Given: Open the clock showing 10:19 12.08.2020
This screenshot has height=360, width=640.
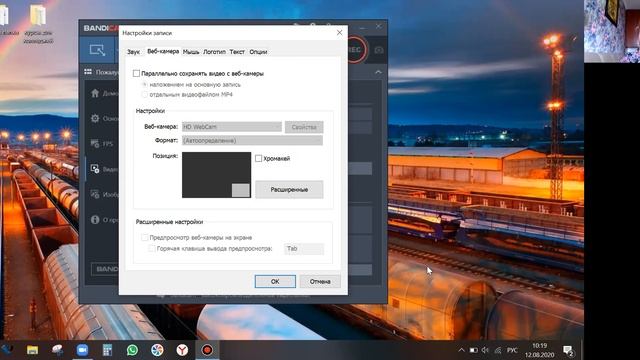Looking at the screenshot, I should (540, 350).
